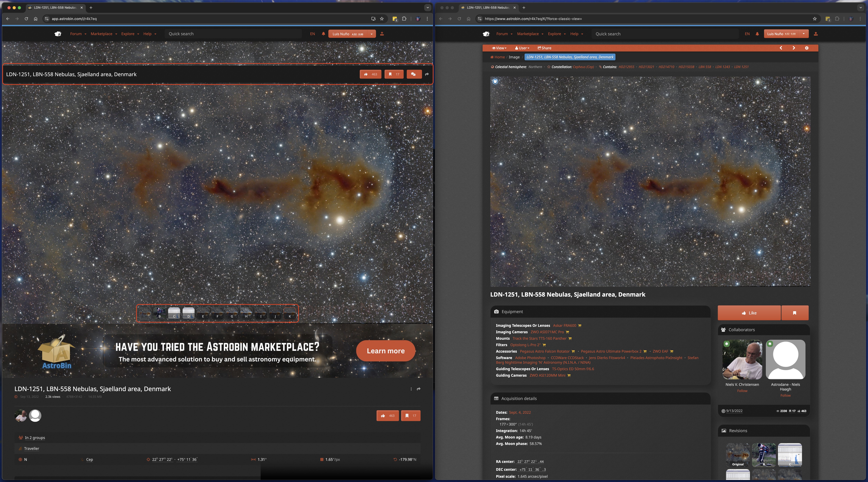Expand the Luis Nuño account dropdown arrow

coord(372,34)
